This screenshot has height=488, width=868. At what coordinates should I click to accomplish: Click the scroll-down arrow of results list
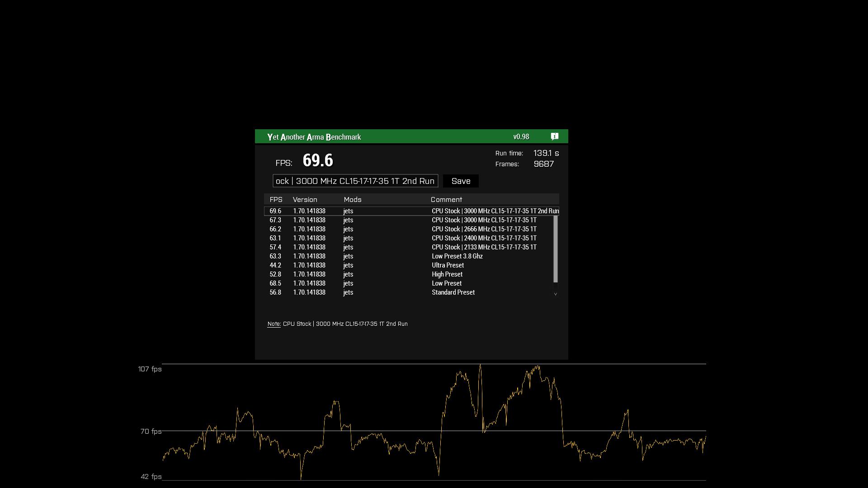(556, 294)
